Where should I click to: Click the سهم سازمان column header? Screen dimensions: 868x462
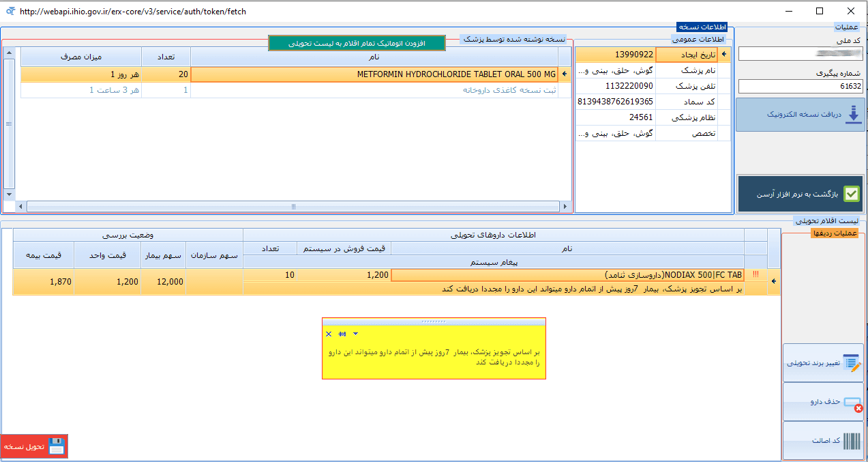click(214, 255)
